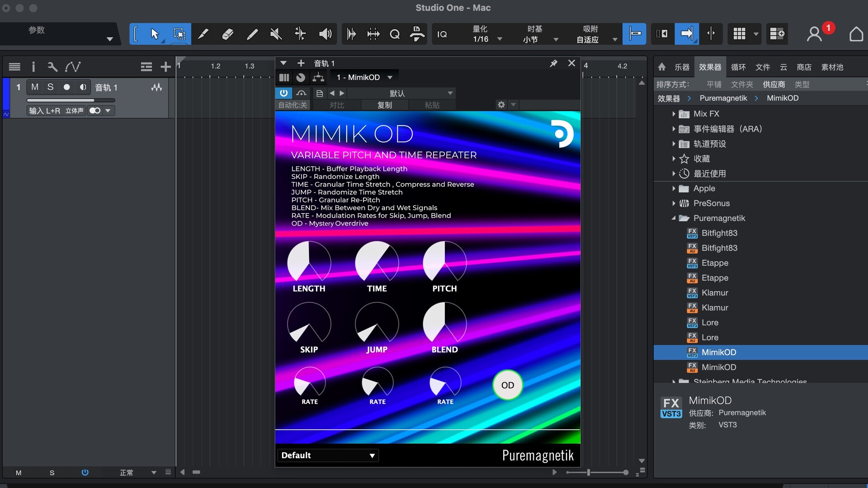Viewport: 868px width, 488px height.
Task: Switch to the 循环 browser tab
Action: click(x=738, y=67)
